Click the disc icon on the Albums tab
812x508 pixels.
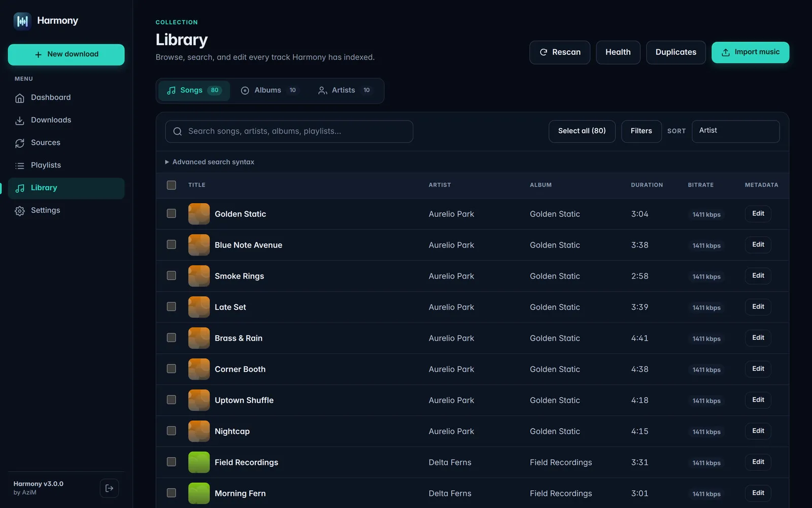(245, 90)
